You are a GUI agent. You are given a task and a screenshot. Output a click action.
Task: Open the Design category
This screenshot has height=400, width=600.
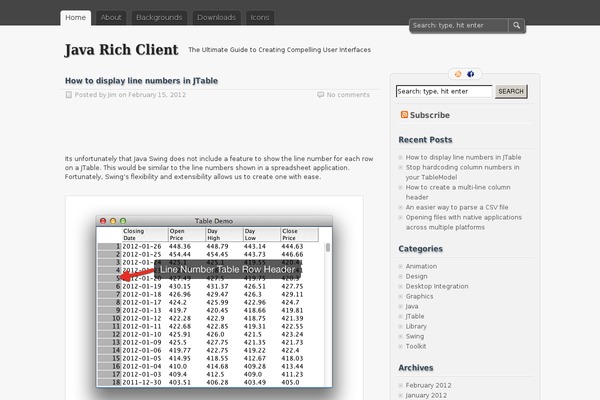[x=416, y=276]
